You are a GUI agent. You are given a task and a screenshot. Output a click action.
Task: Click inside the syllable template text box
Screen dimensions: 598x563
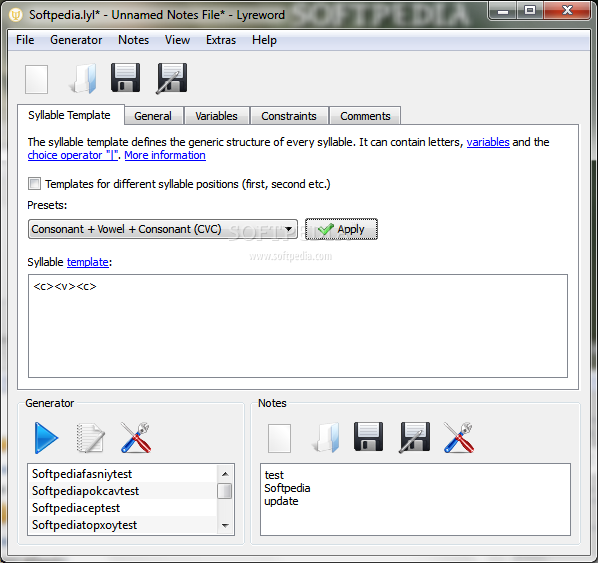(x=298, y=326)
